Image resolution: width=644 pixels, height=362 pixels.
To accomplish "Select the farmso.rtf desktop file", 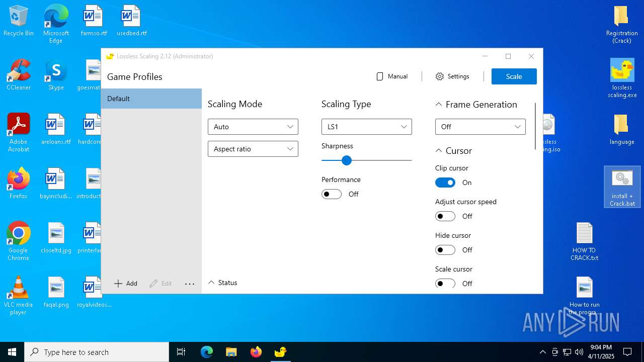I will click(x=94, y=21).
